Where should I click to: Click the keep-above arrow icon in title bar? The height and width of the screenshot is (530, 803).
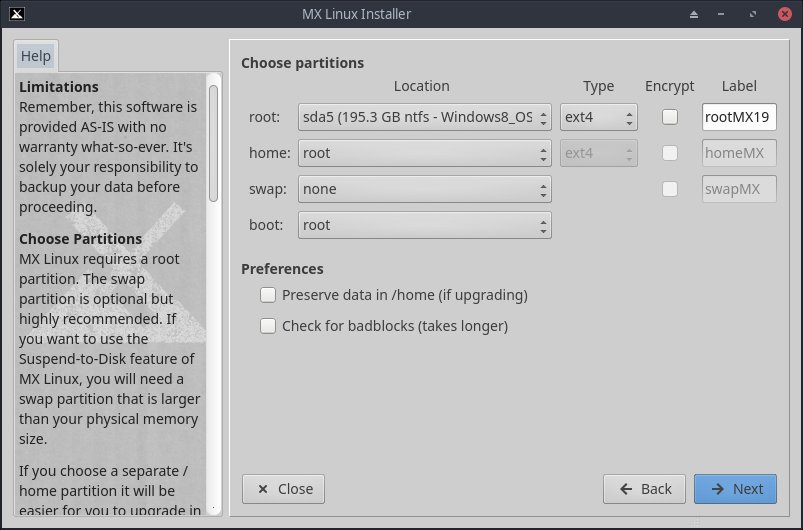[693, 14]
